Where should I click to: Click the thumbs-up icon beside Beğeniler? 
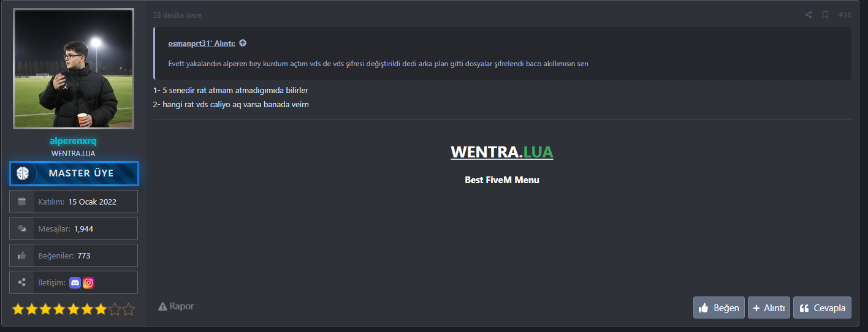[21, 255]
